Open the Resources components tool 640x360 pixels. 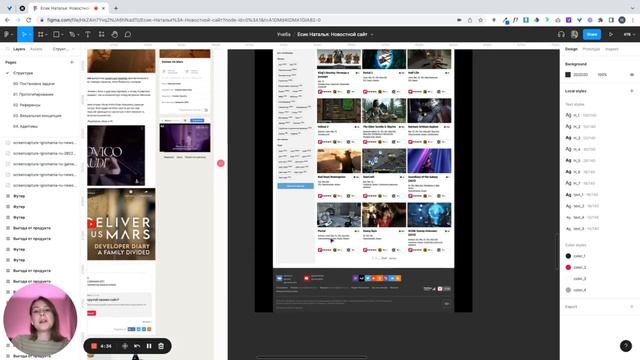(101, 35)
